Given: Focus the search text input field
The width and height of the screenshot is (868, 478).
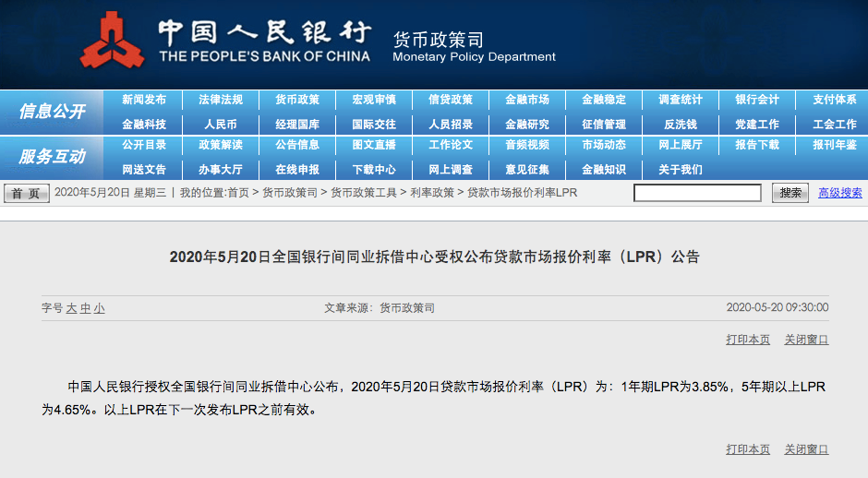Looking at the screenshot, I should pyautogui.click(x=696, y=193).
